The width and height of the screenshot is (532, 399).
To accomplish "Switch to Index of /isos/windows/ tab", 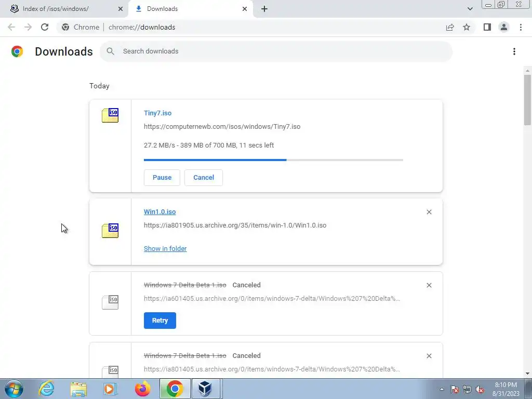I will click(64, 9).
